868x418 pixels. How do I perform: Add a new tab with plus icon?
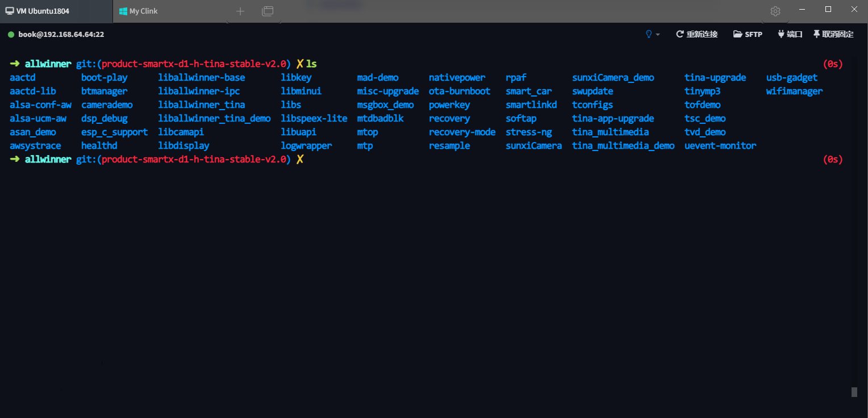pyautogui.click(x=240, y=11)
